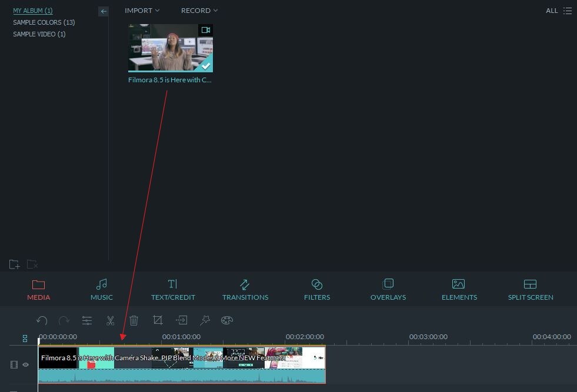
Task: Select the Crop tool icon
Action: (x=158, y=320)
